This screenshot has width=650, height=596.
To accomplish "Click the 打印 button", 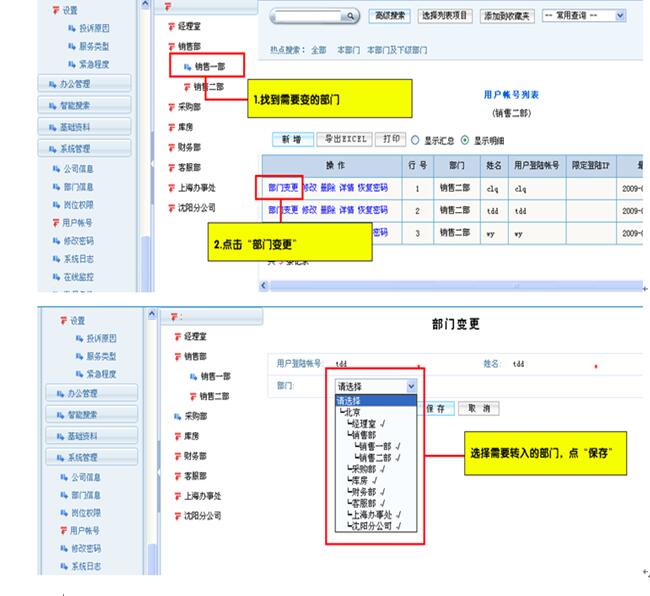I will [392, 139].
